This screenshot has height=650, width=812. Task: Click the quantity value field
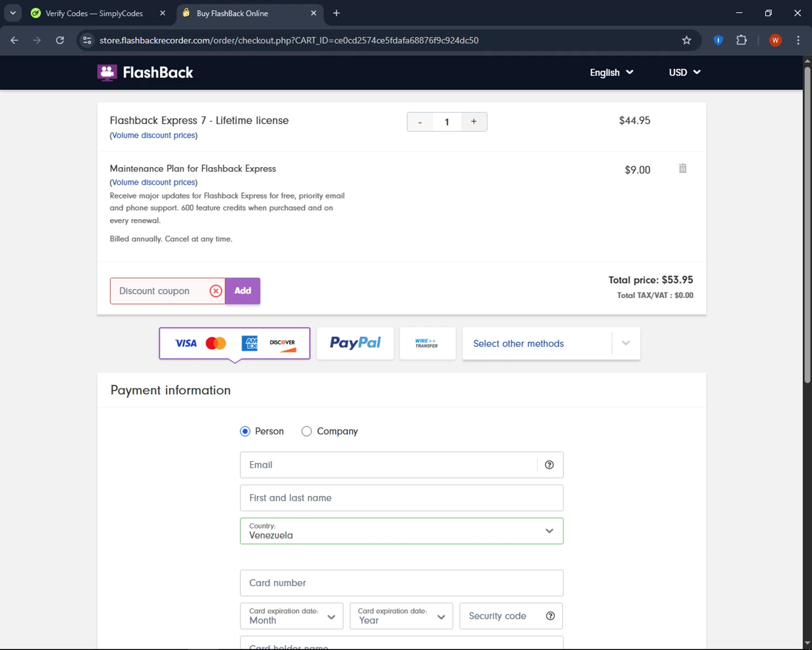(447, 122)
